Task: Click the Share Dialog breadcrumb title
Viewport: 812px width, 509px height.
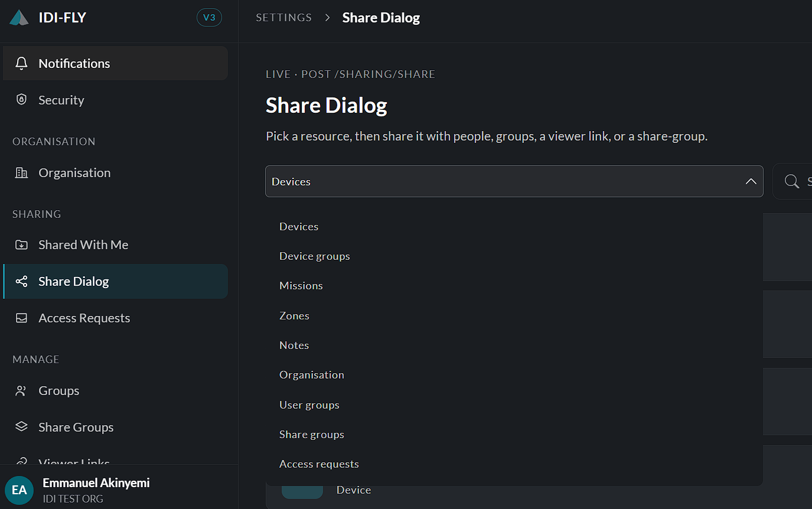Action: tap(381, 18)
